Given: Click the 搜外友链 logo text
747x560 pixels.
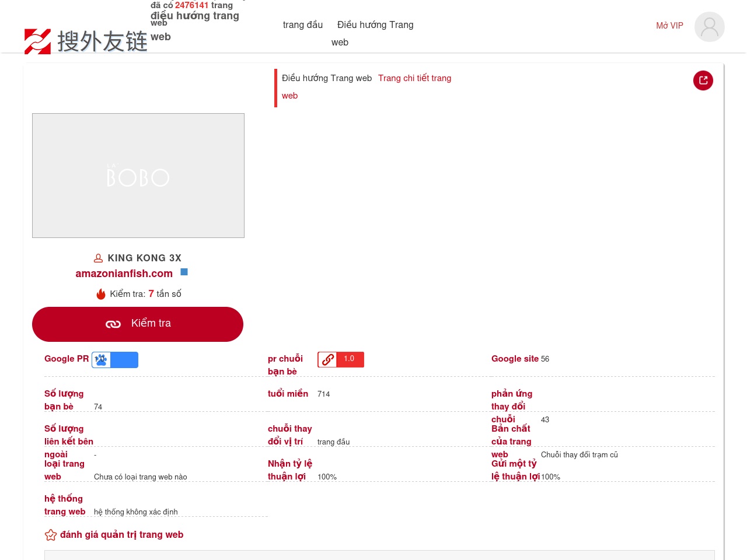Looking at the screenshot, I should click(x=102, y=41).
